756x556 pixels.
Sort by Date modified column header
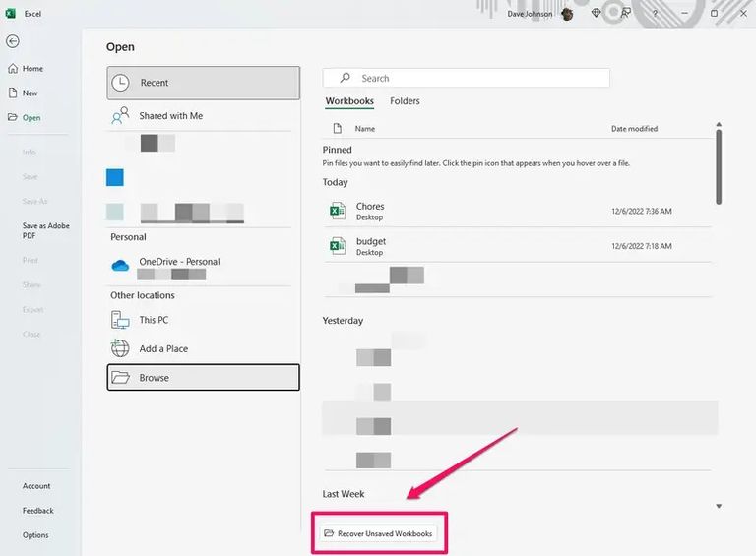pos(634,129)
